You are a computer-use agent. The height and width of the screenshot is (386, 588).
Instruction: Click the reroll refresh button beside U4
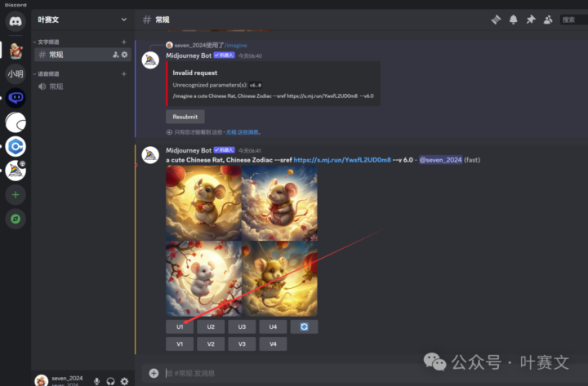tap(304, 326)
